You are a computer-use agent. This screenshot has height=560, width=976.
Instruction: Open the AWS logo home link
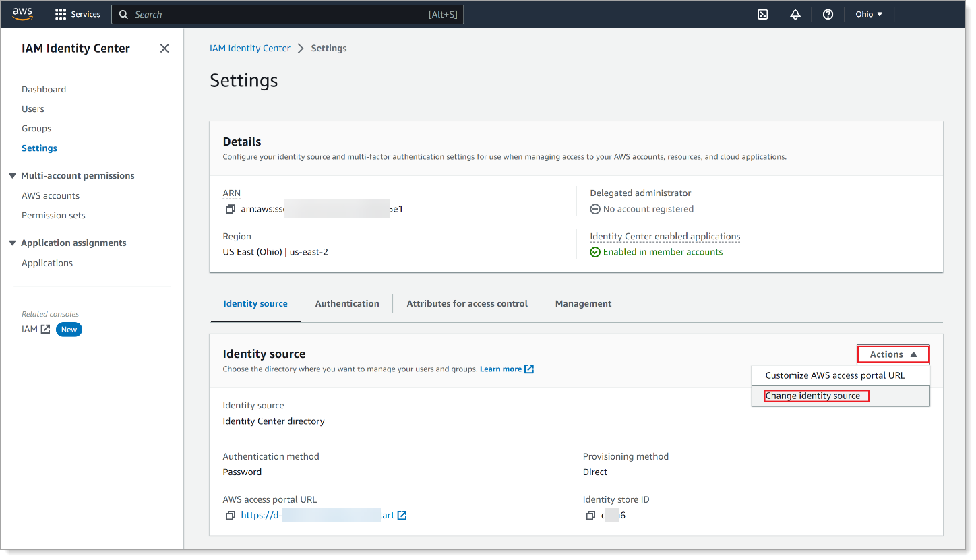(22, 14)
